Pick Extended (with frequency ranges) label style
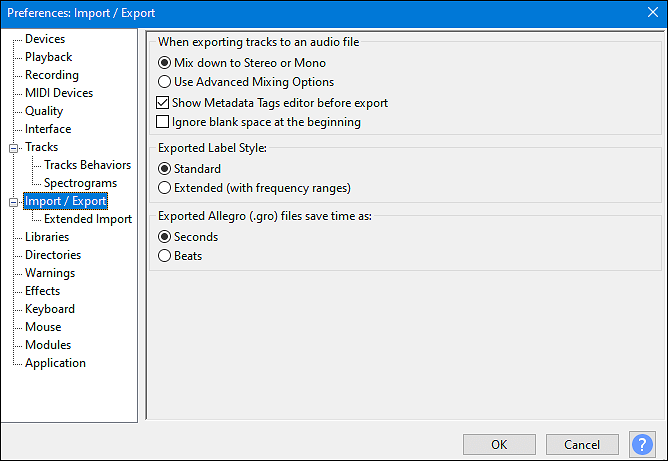 (164, 187)
